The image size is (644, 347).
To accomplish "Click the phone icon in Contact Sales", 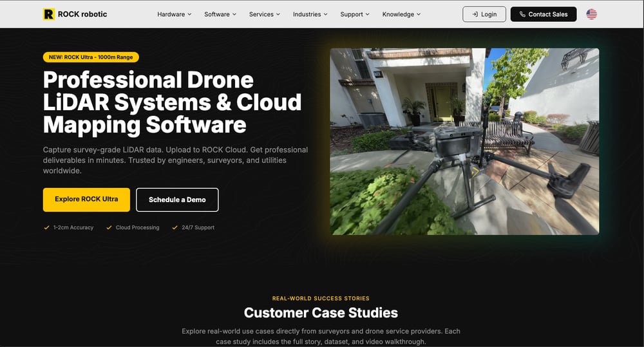I will tap(522, 14).
